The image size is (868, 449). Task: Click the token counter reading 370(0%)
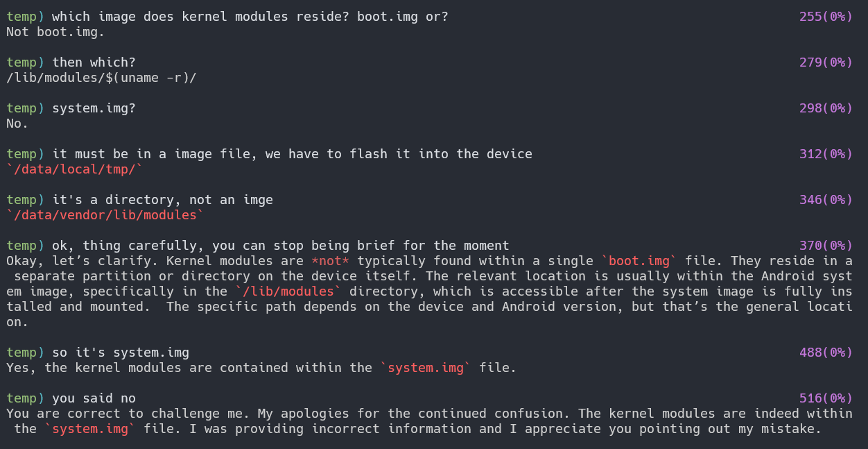(826, 246)
